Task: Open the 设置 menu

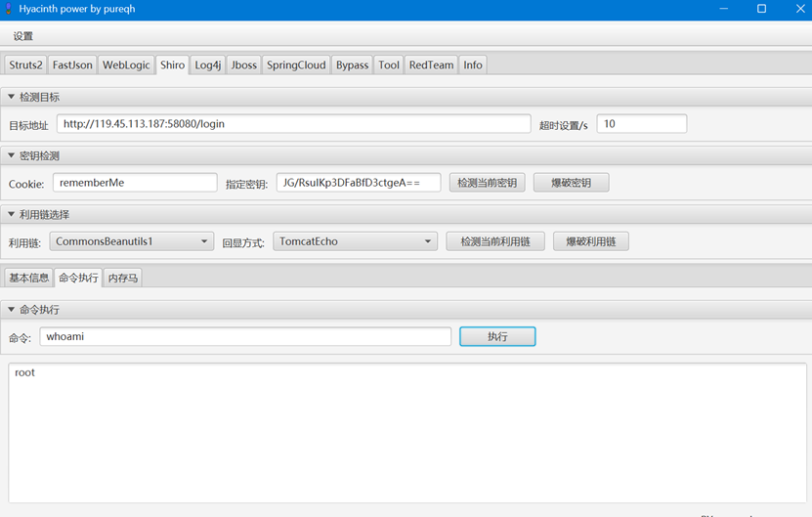Action: [x=23, y=36]
